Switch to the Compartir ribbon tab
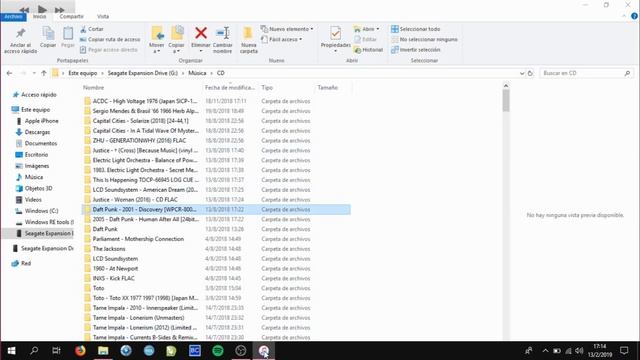This screenshot has height=360, width=640. 71,17
